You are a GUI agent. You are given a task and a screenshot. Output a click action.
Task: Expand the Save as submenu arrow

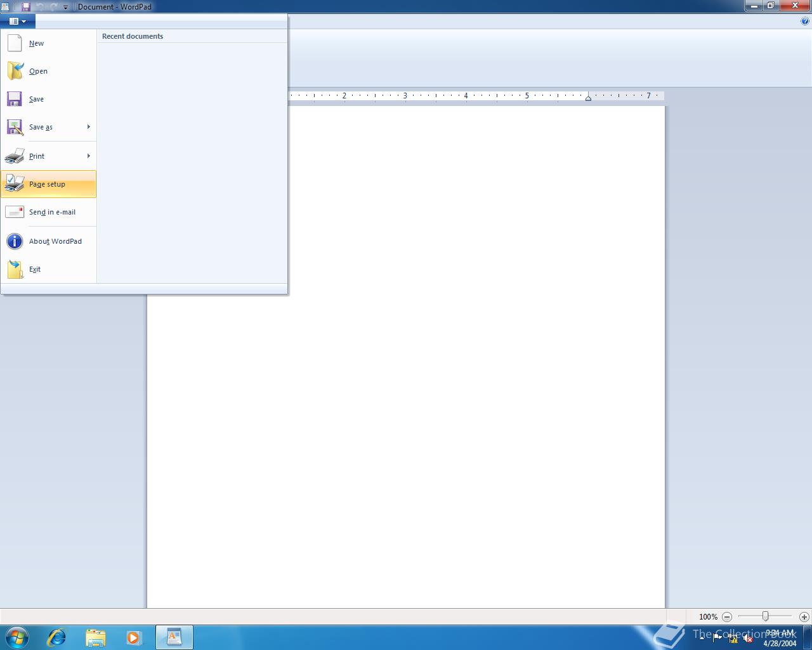[89, 127]
